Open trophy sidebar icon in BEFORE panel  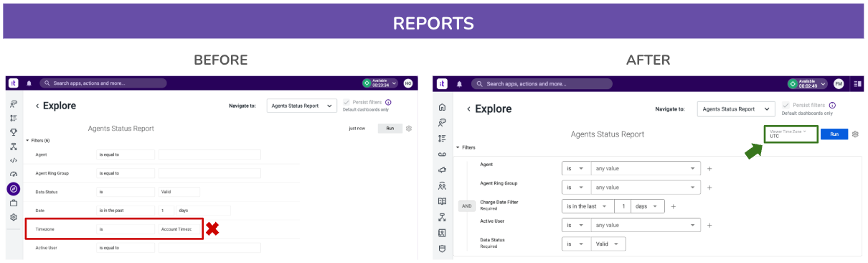pos(14,132)
